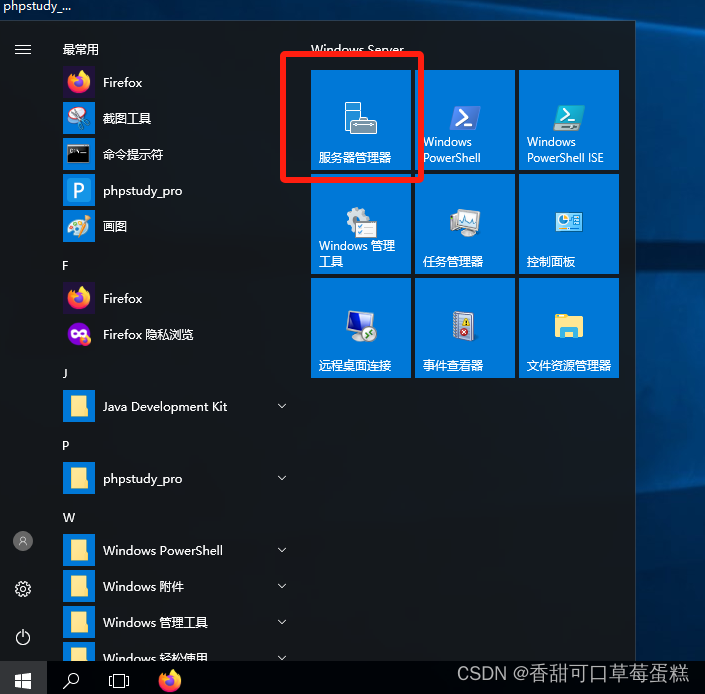Image resolution: width=705 pixels, height=694 pixels.
Task: Open Firefox under the F section
Action: (175, 298)
